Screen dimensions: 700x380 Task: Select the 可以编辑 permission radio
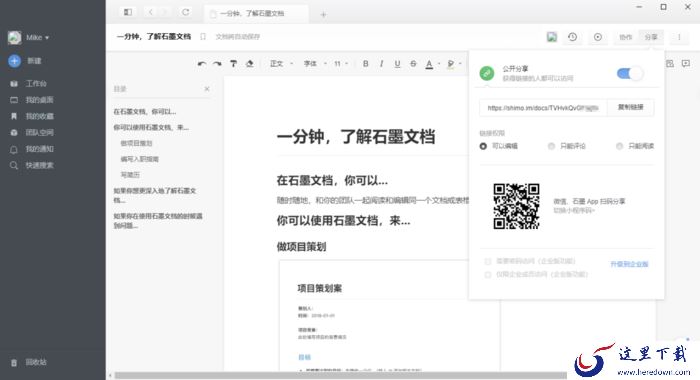(x=483, y=146)
